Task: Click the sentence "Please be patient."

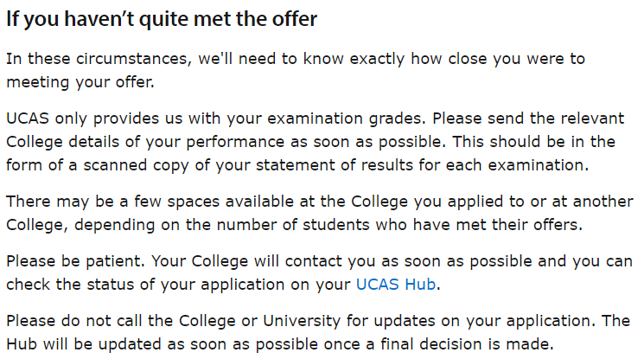Action: point(75,261)
